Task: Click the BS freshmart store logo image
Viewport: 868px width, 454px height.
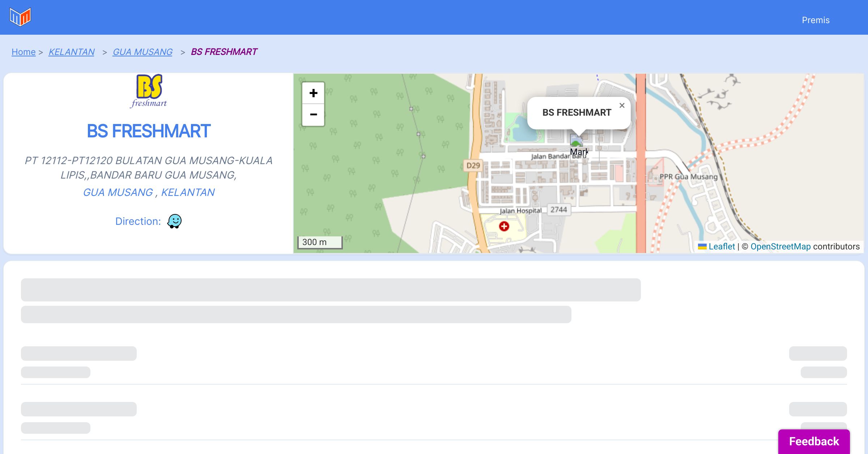Action: tap(149, 91)
